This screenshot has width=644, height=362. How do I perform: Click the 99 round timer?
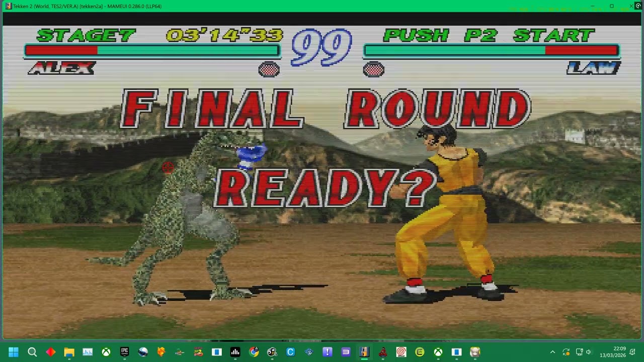click(x=321, y=47)
